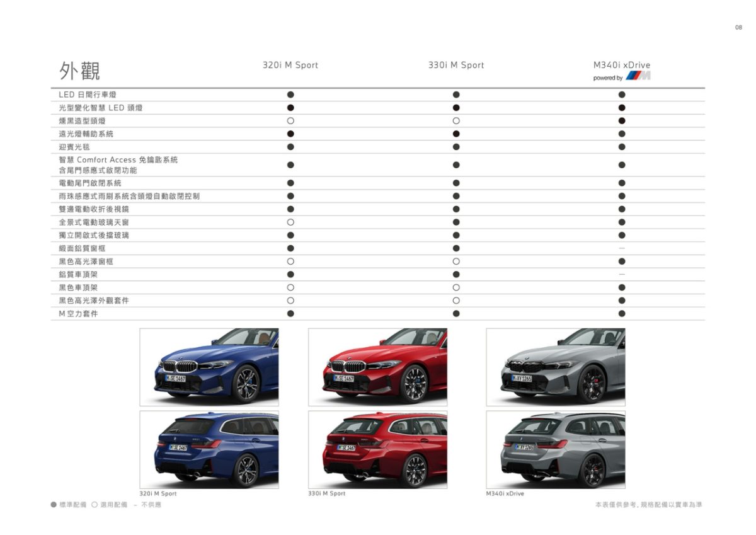Click 320i optional circle for 黑色高光澤窗框

point(290,261)
